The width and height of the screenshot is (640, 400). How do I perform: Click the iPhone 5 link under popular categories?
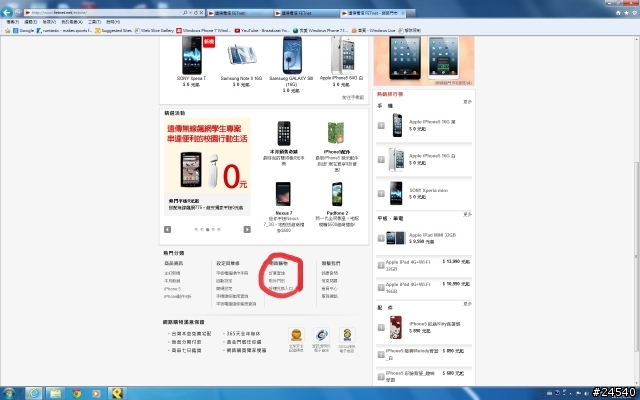172,289
